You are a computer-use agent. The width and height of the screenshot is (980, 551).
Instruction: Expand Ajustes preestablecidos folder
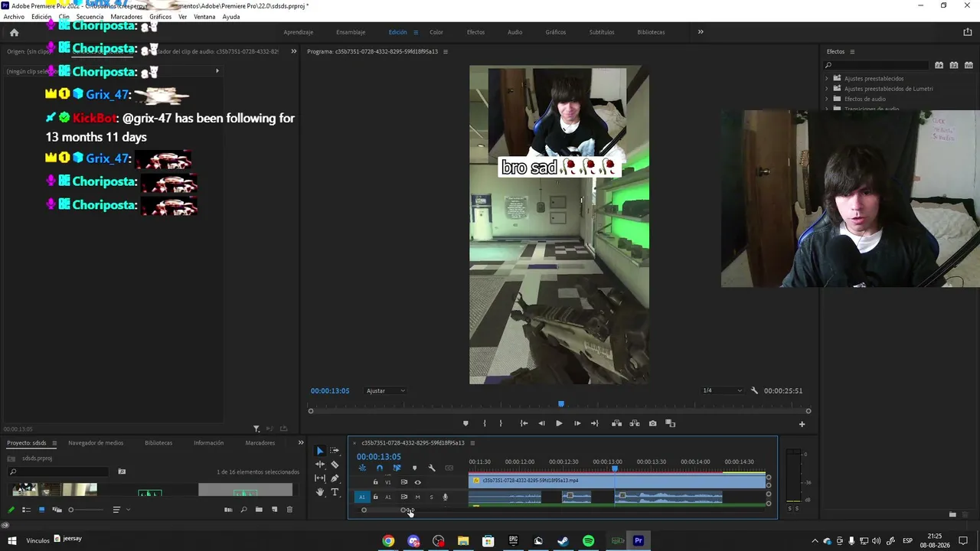827,79
